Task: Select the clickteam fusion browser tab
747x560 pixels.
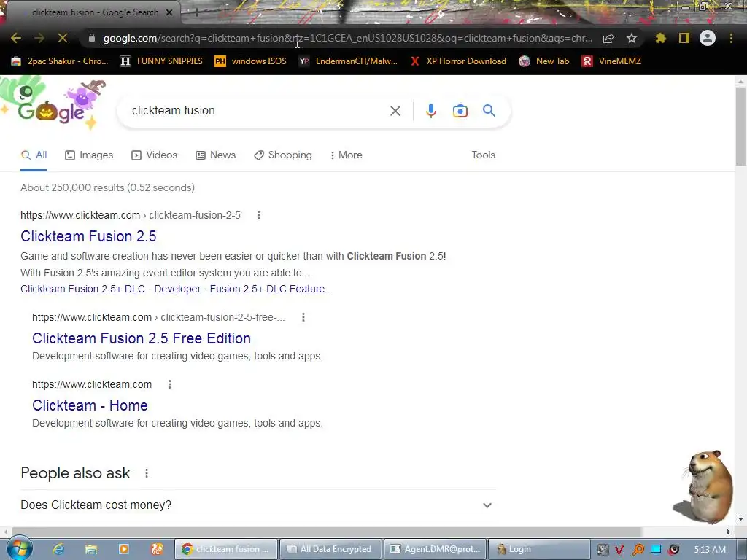Action: pos(95,12)
